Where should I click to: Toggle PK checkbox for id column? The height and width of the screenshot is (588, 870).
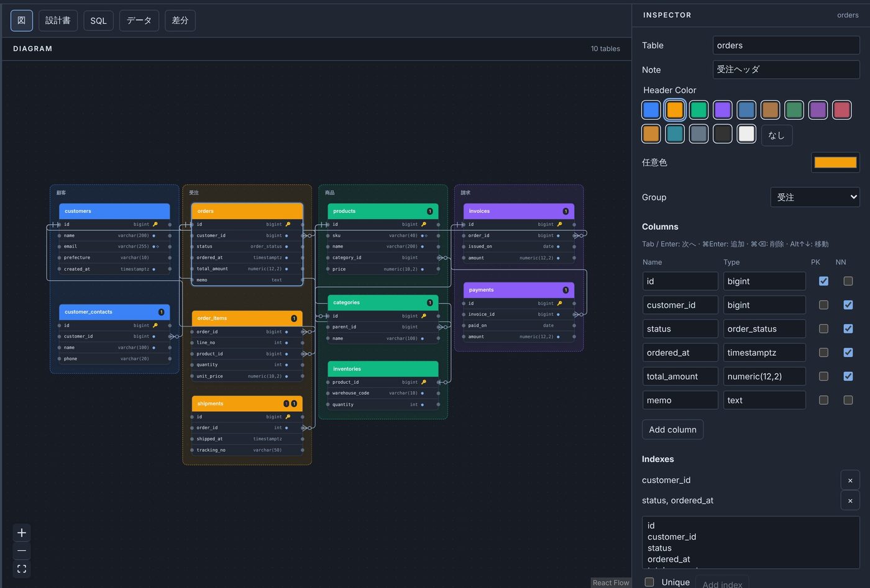coord(823,281)
